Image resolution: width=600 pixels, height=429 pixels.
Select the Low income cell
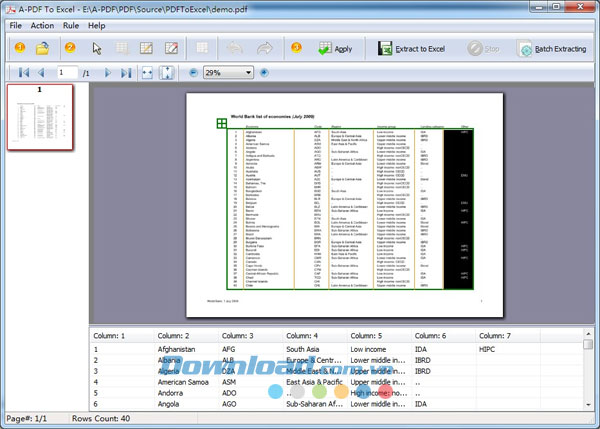pos(368,349)
